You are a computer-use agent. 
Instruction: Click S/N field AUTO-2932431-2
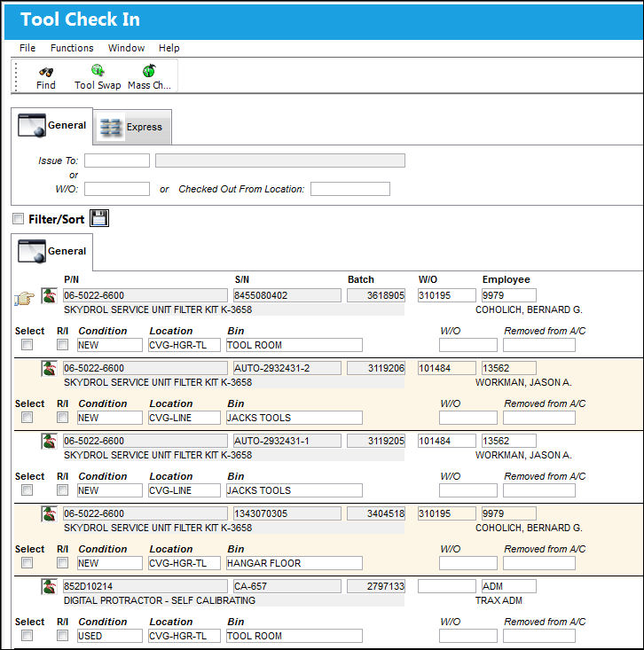point(287,368)
